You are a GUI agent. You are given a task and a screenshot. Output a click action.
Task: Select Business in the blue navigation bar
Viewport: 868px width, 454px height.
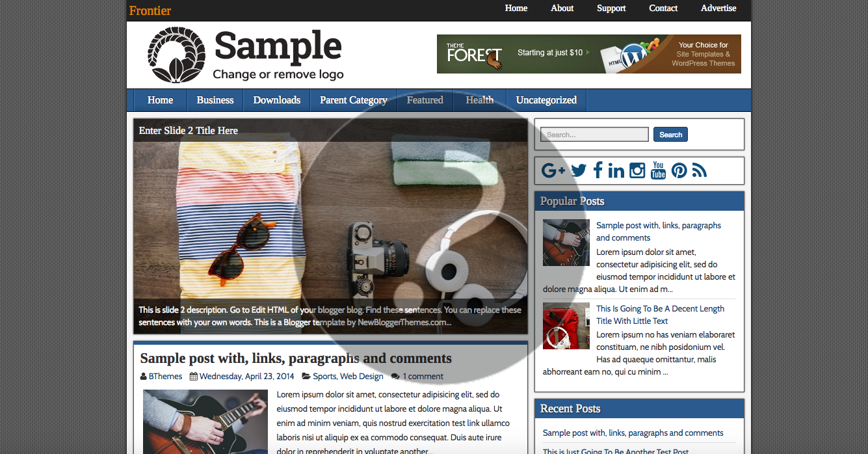pos(215,100)
